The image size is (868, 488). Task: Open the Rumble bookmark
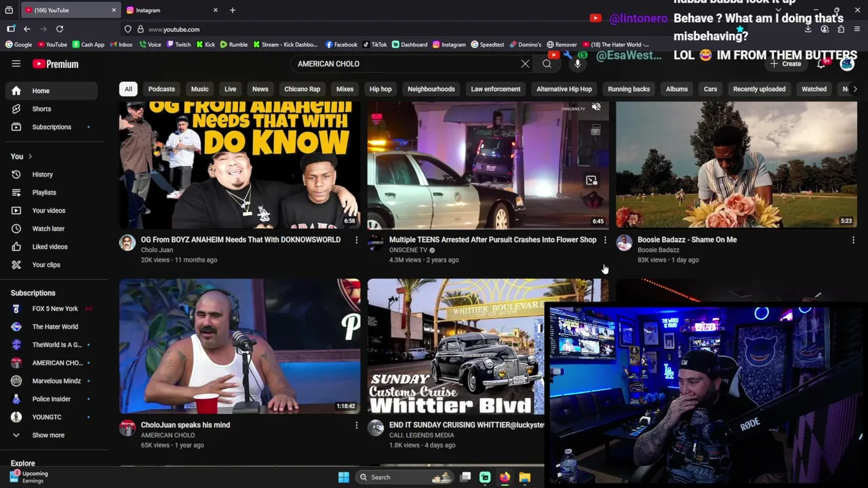233,45
